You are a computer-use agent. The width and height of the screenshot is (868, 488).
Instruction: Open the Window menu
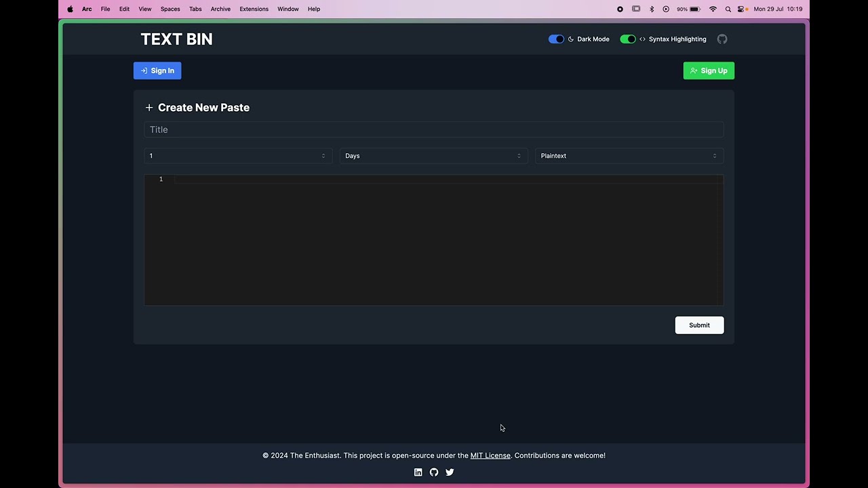point(288,9)
